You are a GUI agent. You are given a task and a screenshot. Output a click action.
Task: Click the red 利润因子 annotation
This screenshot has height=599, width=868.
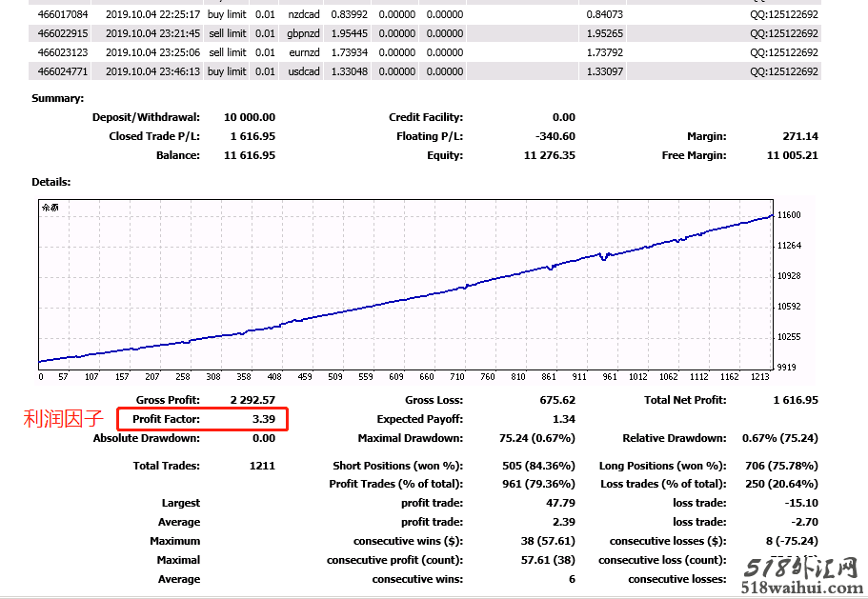click(x=63, y=419)
